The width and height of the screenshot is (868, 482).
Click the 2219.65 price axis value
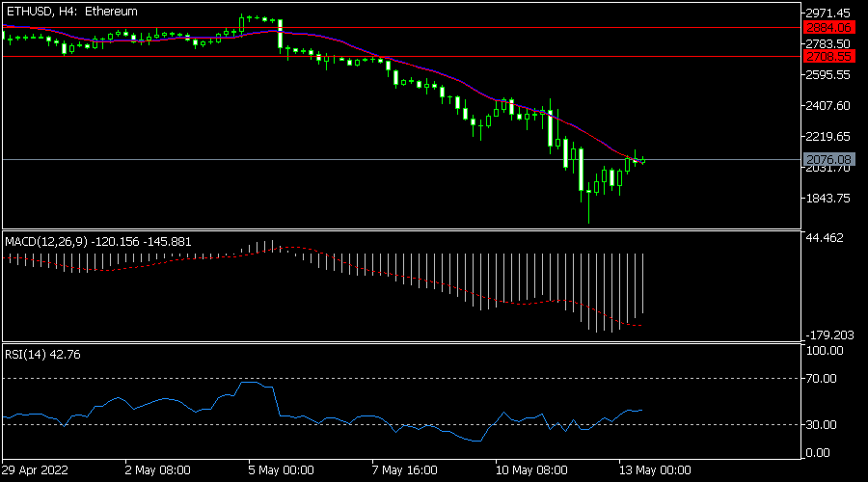[827, 136]
